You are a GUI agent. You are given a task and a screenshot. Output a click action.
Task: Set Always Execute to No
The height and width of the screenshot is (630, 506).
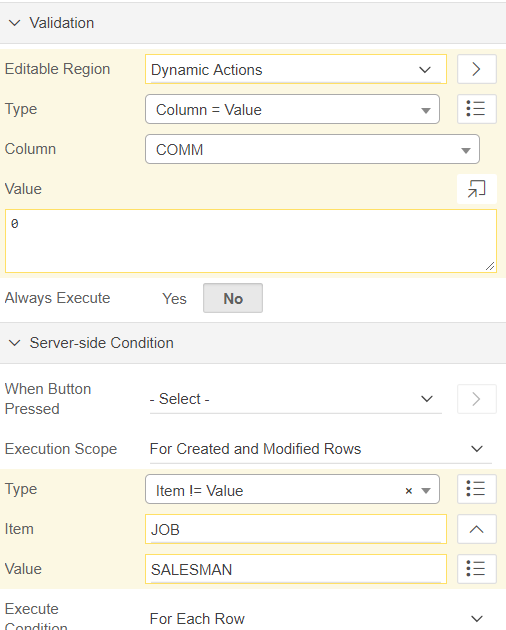click(x=233, y=299)
